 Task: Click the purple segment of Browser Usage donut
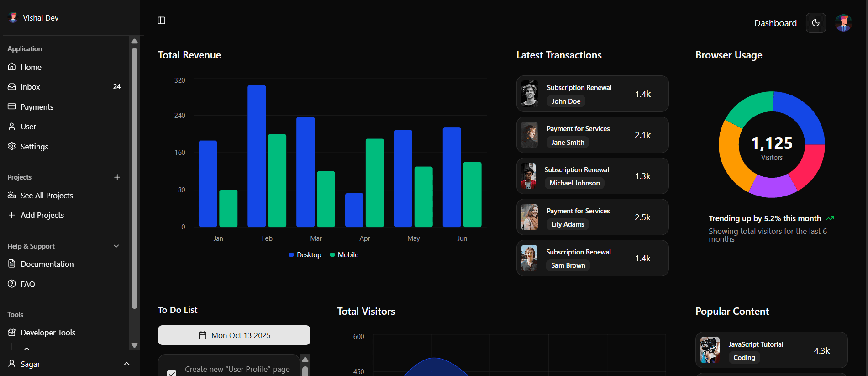773,187
